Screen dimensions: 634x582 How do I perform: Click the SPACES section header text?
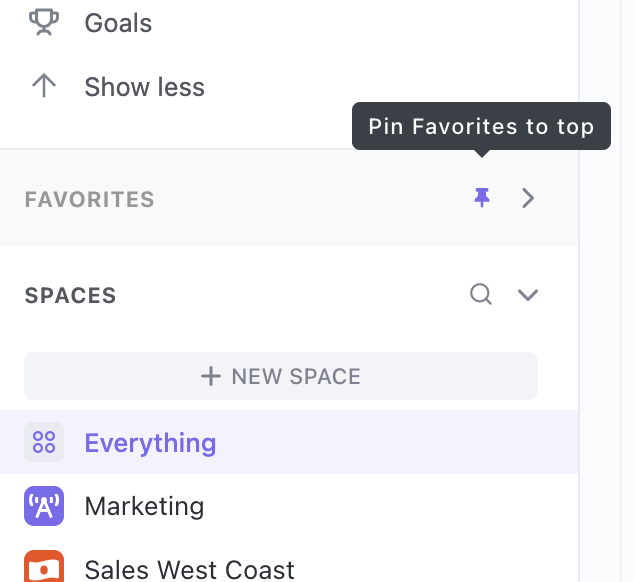click(x=70, y=295)
